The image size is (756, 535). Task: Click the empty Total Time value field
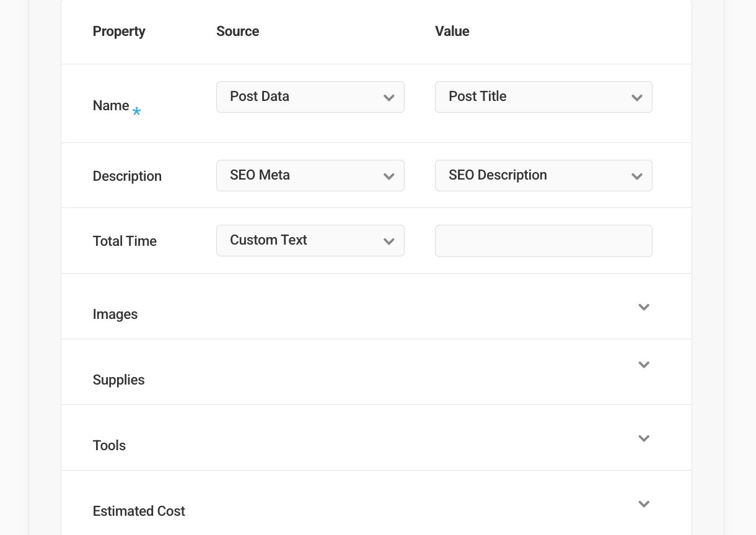543,240
